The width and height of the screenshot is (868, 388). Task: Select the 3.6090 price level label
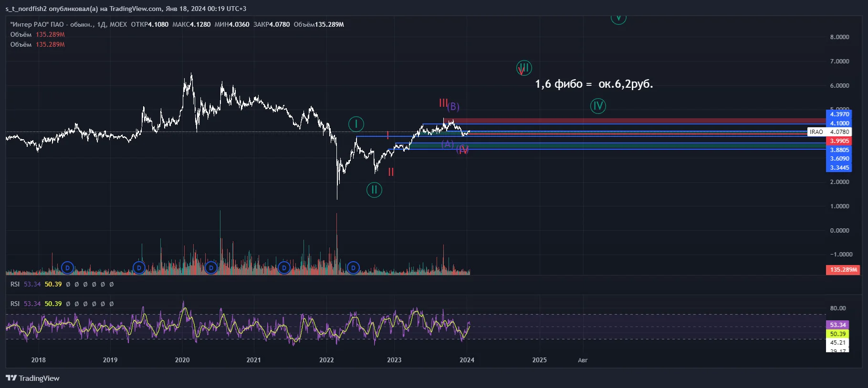pyautogui.click(x=839, y=159)
